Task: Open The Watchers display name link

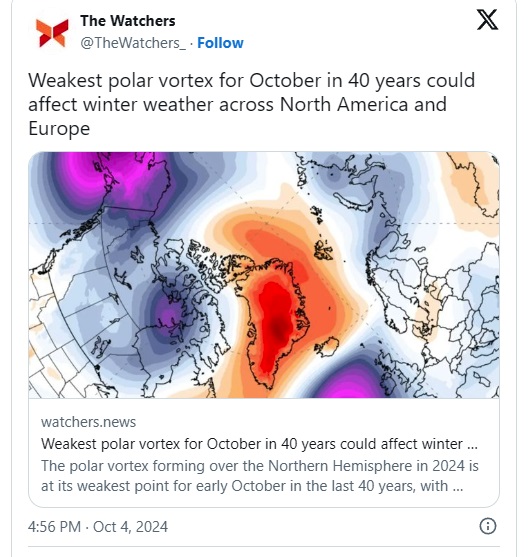Action: pos(128,21)
